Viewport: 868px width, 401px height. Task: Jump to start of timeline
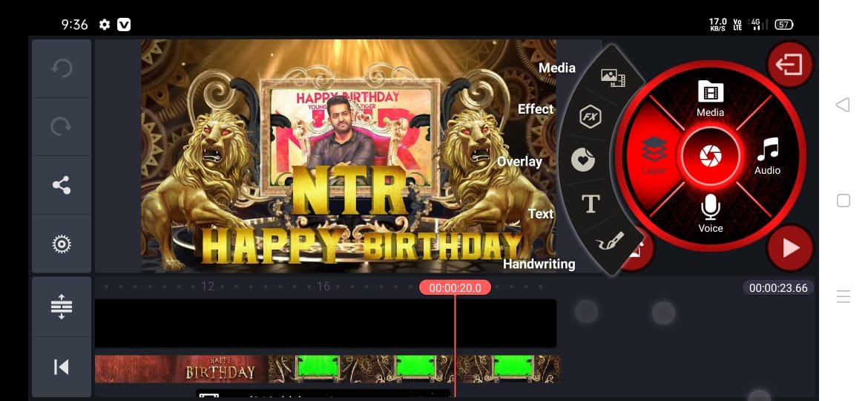tap(62, 367)
